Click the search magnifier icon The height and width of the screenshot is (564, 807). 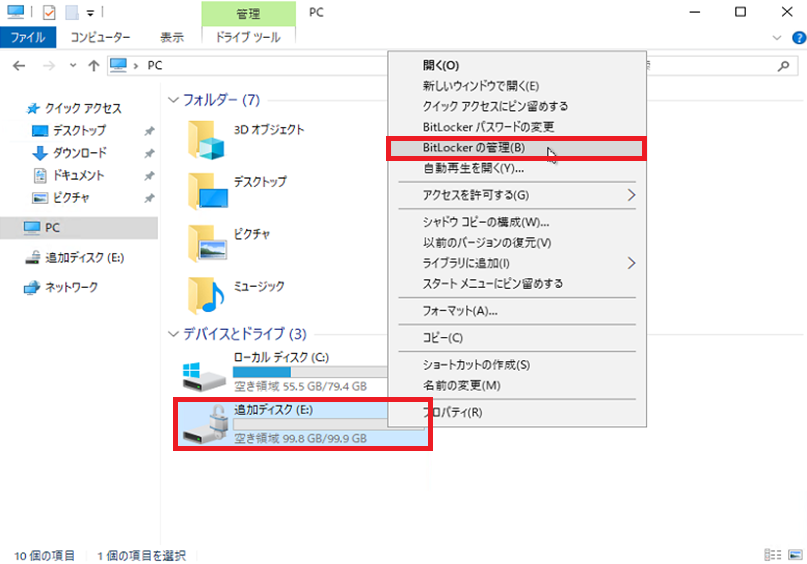click(x=783, y=65)
